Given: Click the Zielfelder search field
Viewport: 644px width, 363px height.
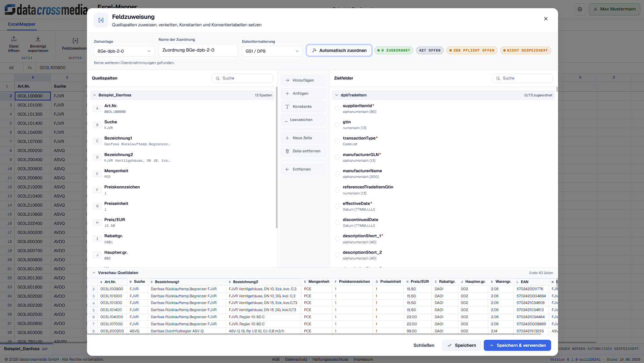Looking at the screenshot, I should (x=522, y=78).
